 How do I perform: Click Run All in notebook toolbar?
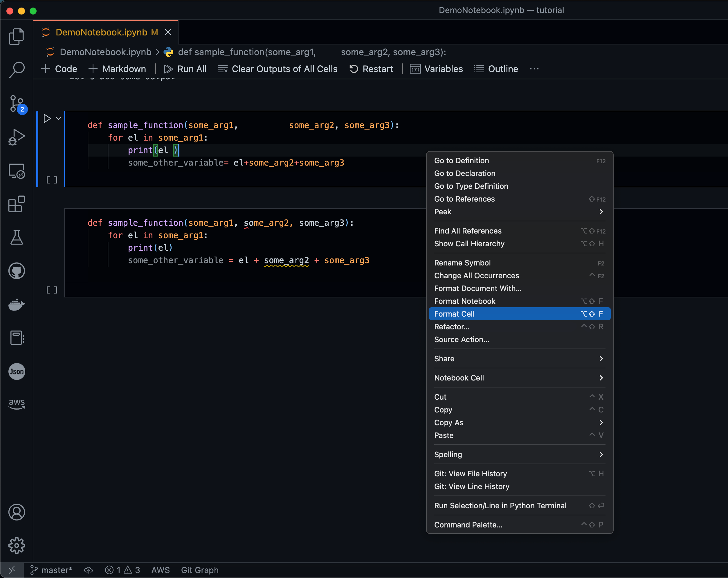point(185,69)
